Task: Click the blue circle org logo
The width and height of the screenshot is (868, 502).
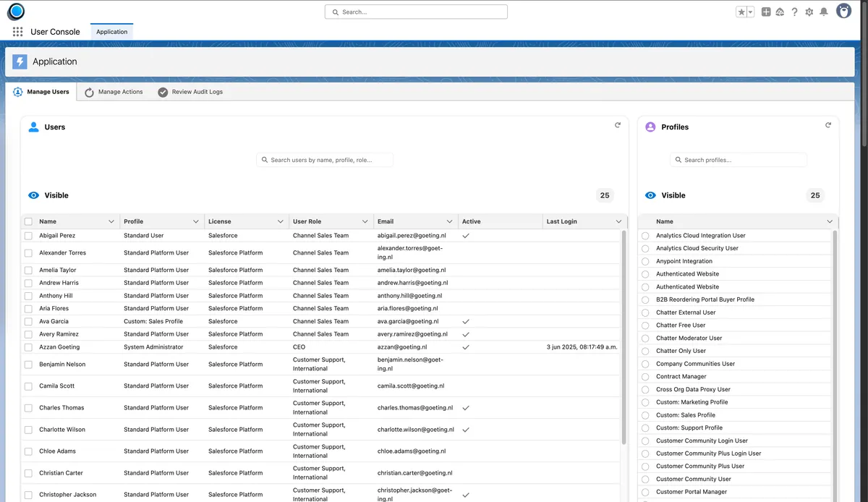Action: (x=16, y=11)
